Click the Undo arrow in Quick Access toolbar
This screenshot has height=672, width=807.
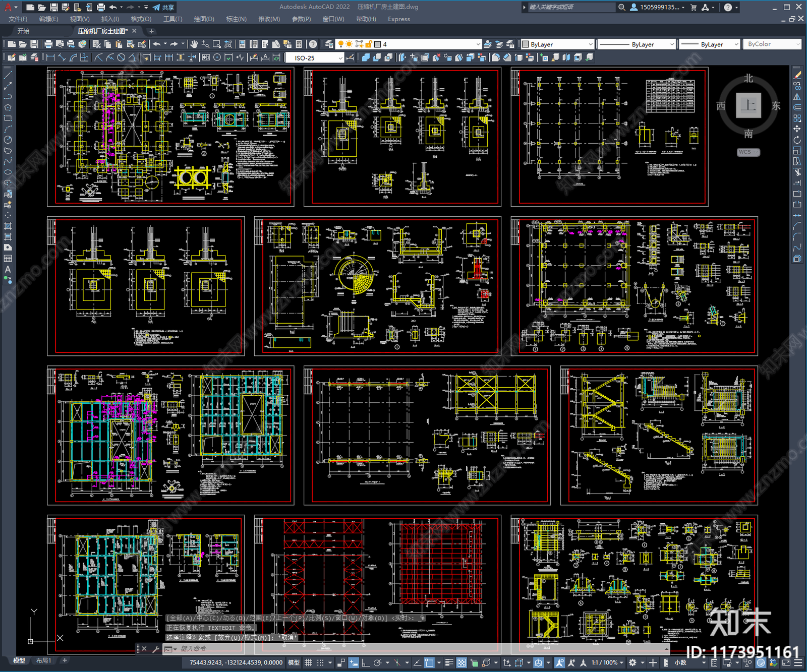(113, 7)
